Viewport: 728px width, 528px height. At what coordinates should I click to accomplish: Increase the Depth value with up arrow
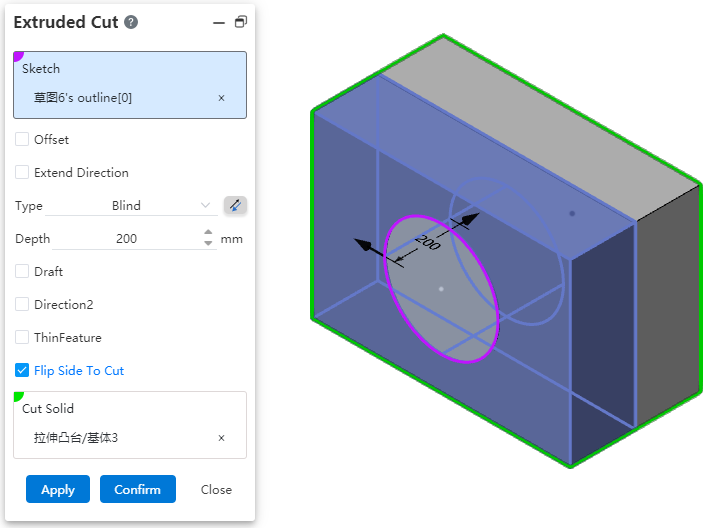[x=208, y=233]
